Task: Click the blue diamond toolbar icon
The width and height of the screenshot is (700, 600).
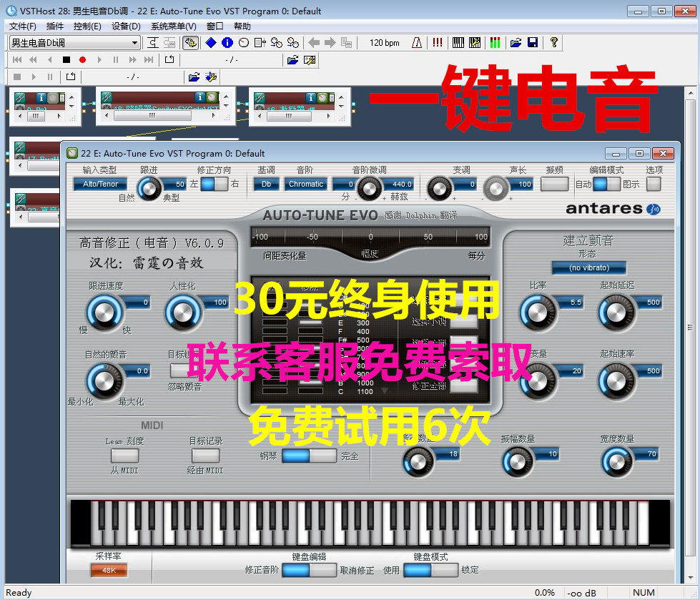Action: 211,43
